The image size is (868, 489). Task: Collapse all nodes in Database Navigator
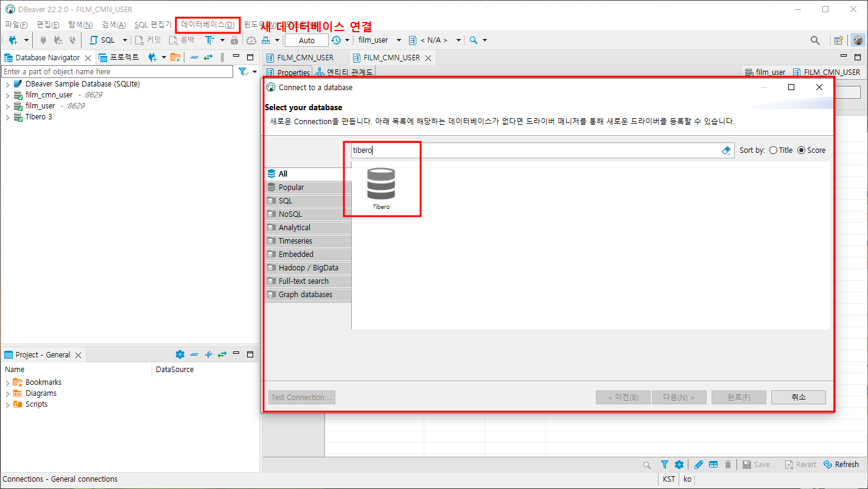(x=194, y=57)
